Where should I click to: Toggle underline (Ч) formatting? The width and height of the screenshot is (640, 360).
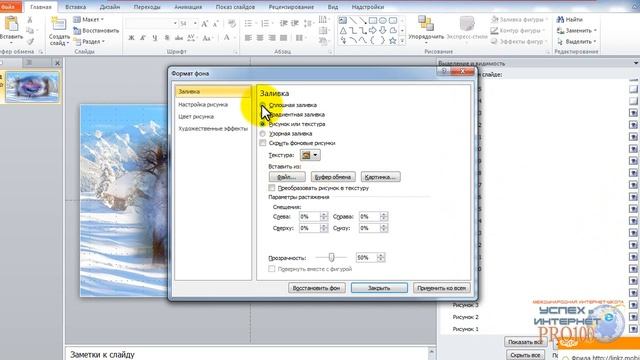pos(155,38)
